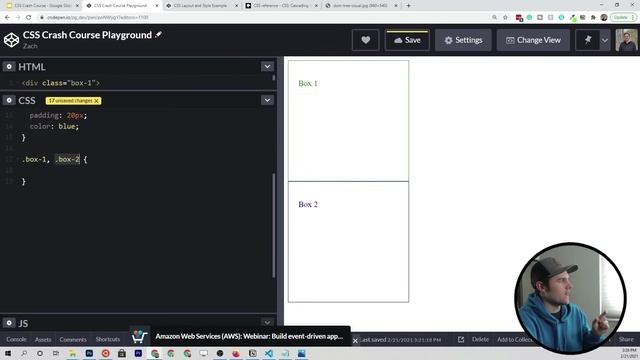The width and height of the screenshot is (640, 360).
Task: Open CSS editor settings gear
Action: [x=9, y=100]
